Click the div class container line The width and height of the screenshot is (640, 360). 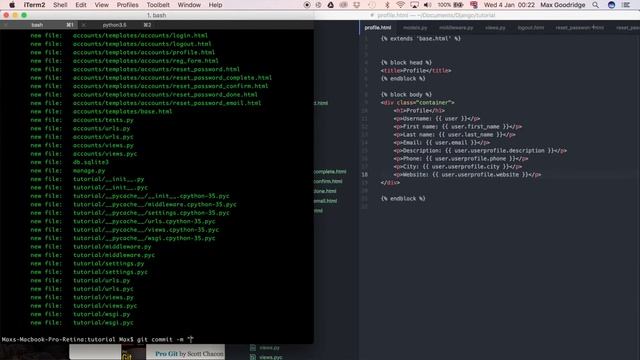[418, 102]
